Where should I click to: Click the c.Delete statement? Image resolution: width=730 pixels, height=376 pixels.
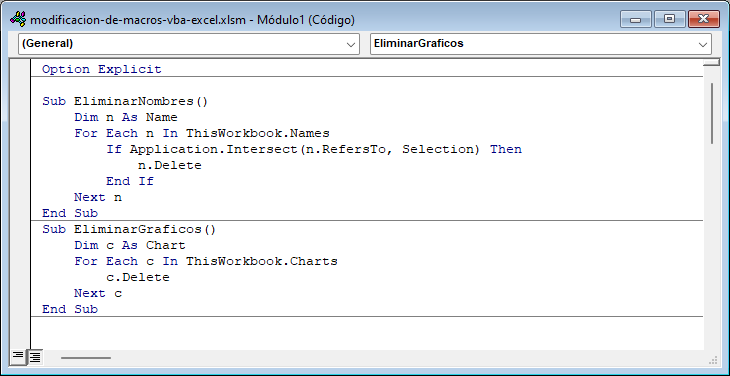pos(137,277)
